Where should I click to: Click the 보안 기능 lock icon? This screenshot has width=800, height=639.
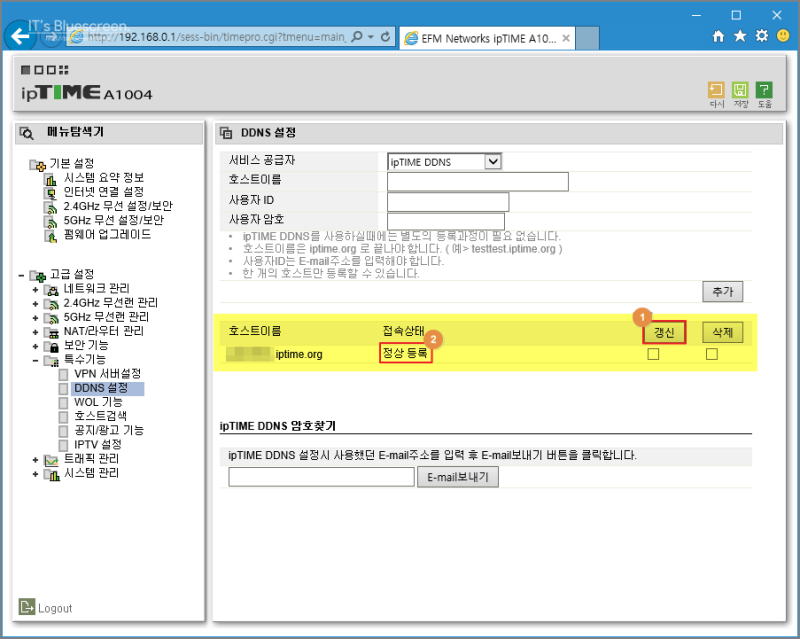[52, 347]
